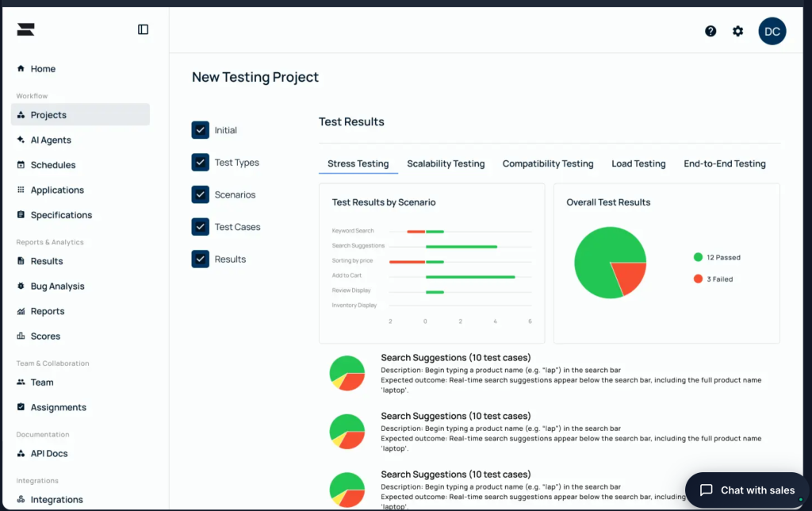Open Integrations from the sidebar
The height and width of the screenshot is (511, 812).
(56, 500)
